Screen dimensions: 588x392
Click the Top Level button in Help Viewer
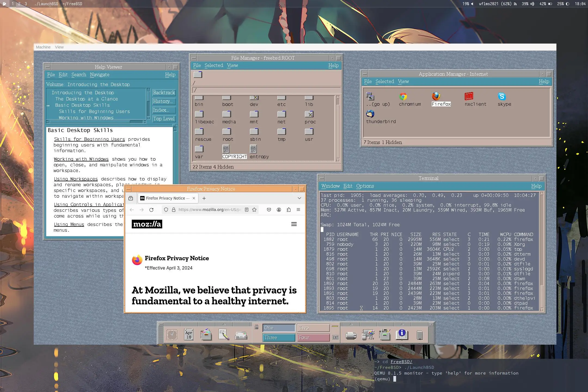coord(164,119)
